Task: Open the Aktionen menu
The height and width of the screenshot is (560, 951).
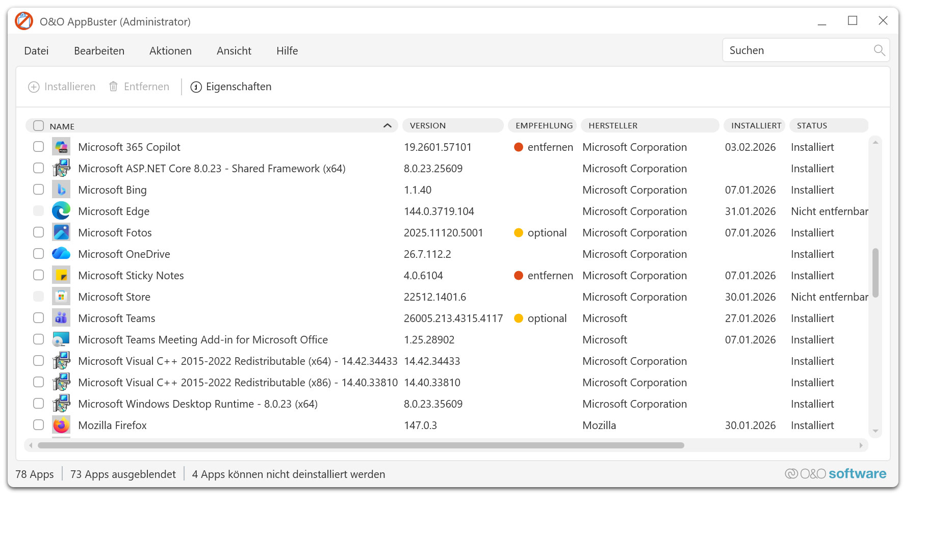Action: click(x=170, y=51)
